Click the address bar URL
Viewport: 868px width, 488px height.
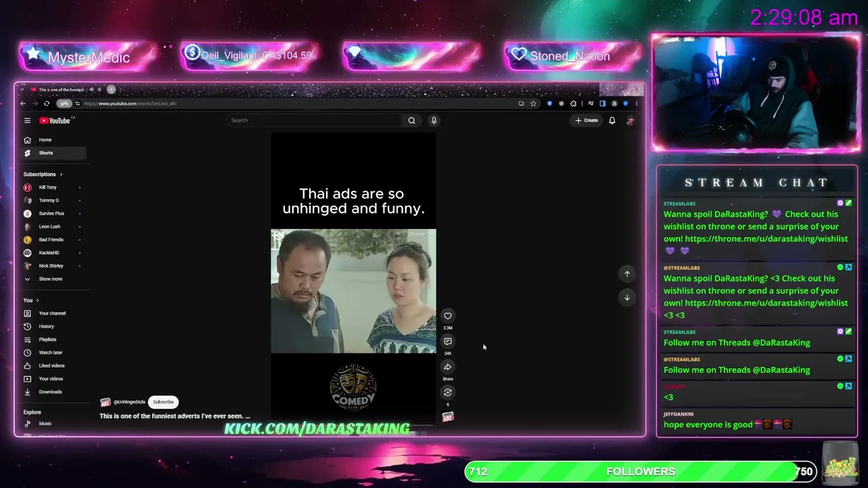[x=131, y=104]
